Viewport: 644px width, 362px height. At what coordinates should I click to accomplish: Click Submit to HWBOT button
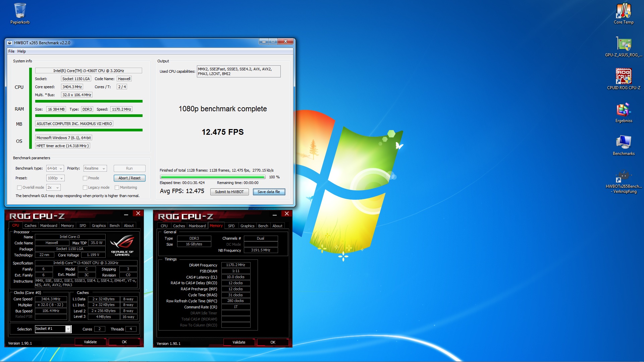229,192
